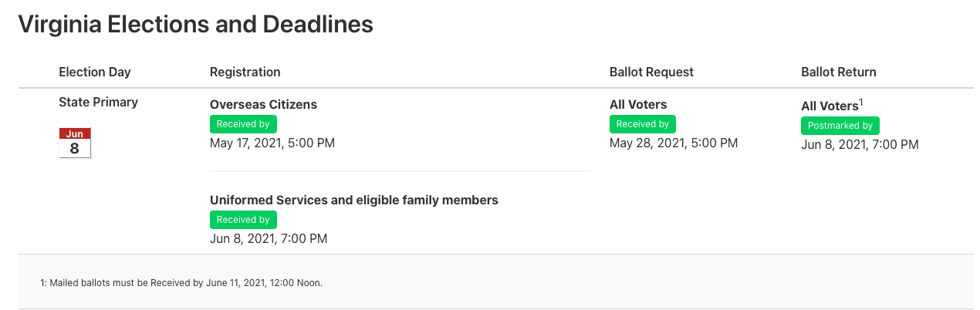Click All Voters under Ballot Request

[637, 104]
